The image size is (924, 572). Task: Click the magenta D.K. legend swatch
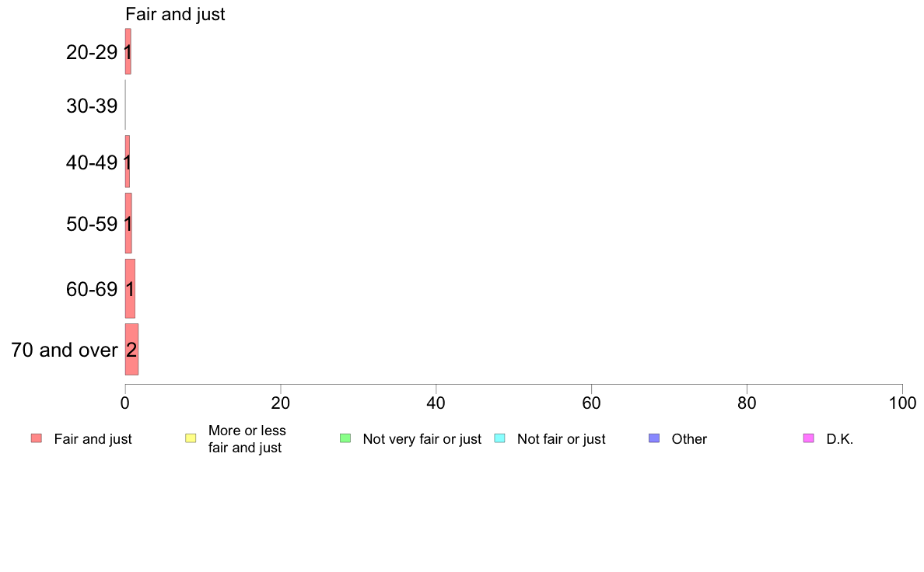(809, 438)
